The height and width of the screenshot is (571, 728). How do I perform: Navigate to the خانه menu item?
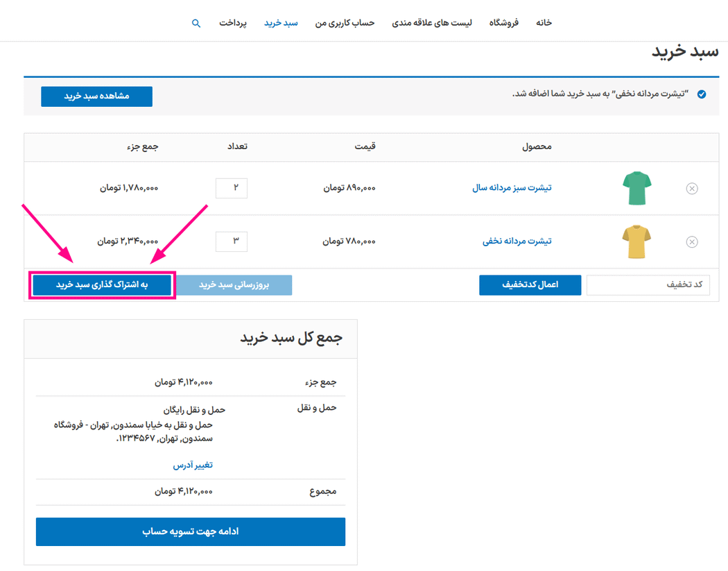[544, 23]
